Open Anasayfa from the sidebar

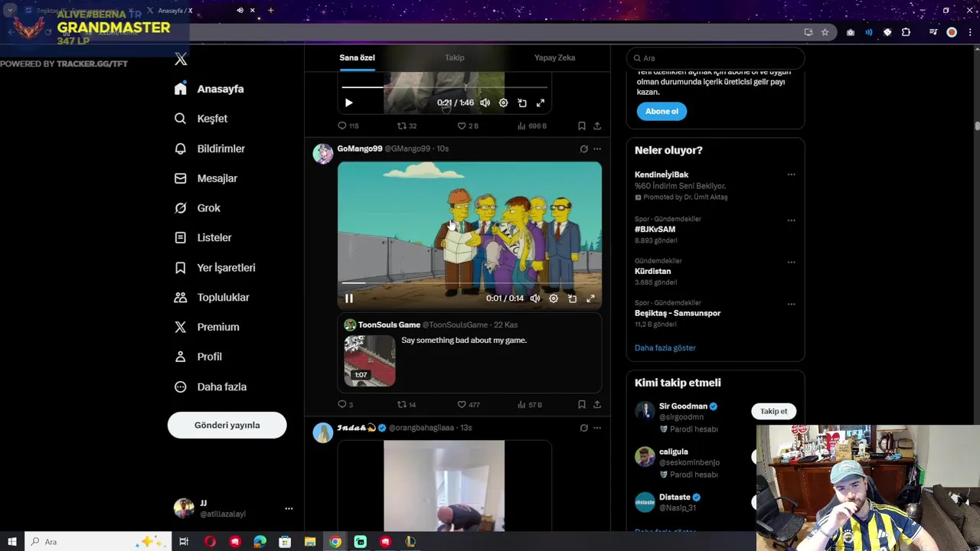click(209, 89)
